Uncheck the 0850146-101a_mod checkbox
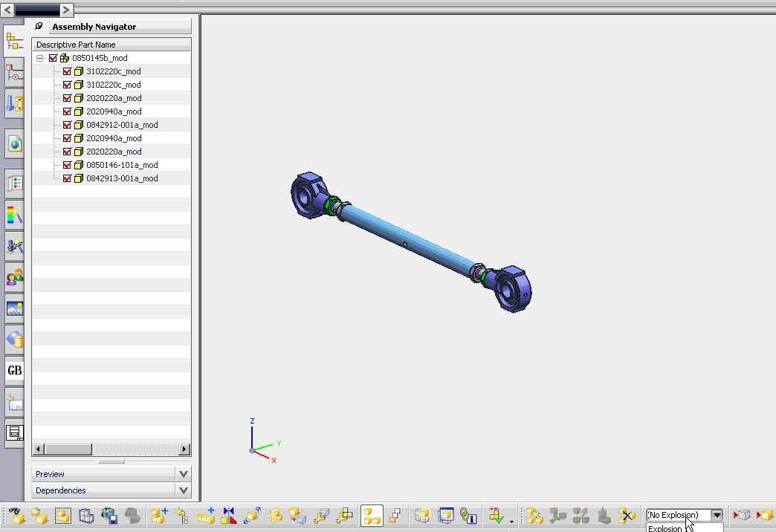The width and height of the screenshot is (776, 532). click(68, 165)
